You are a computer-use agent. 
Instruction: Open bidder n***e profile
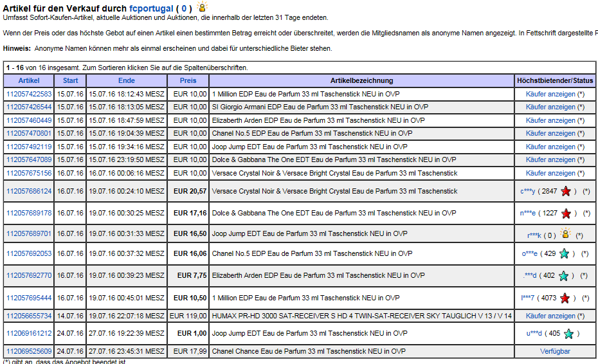(528, 213)
